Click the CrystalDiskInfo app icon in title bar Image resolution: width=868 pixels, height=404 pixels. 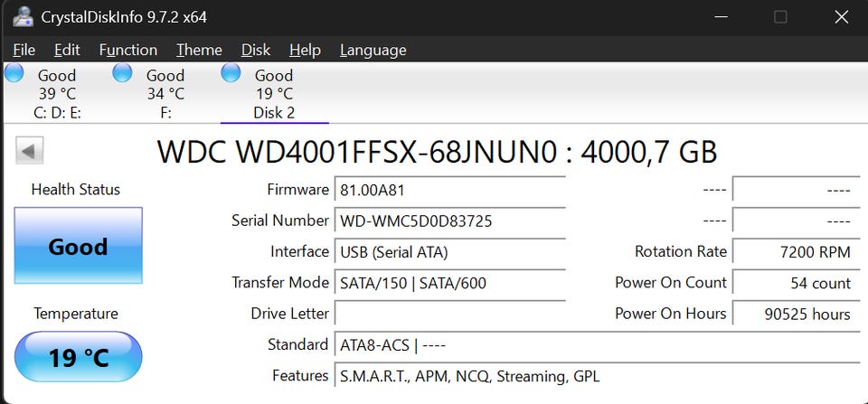24,16
